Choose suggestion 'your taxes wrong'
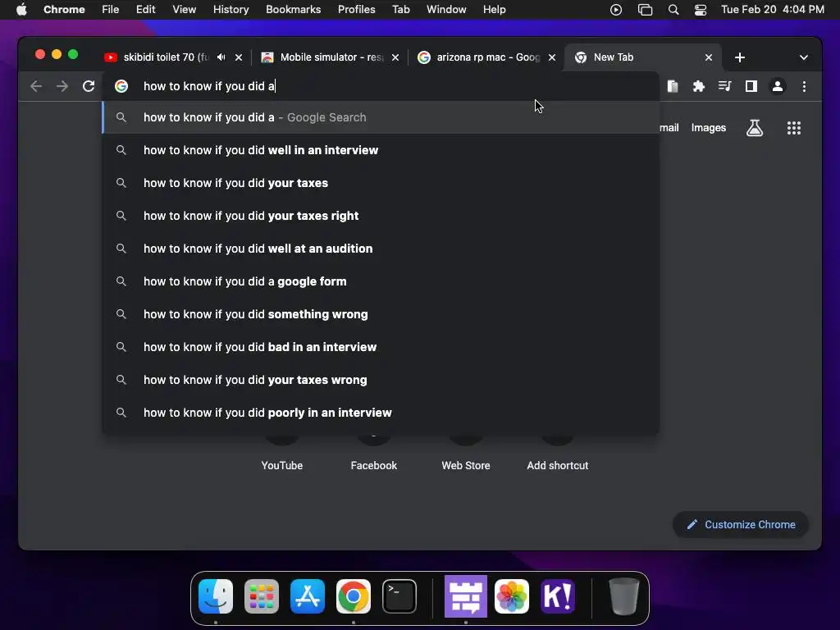This screenshot has height=630, width=840. tap(381, 380)
